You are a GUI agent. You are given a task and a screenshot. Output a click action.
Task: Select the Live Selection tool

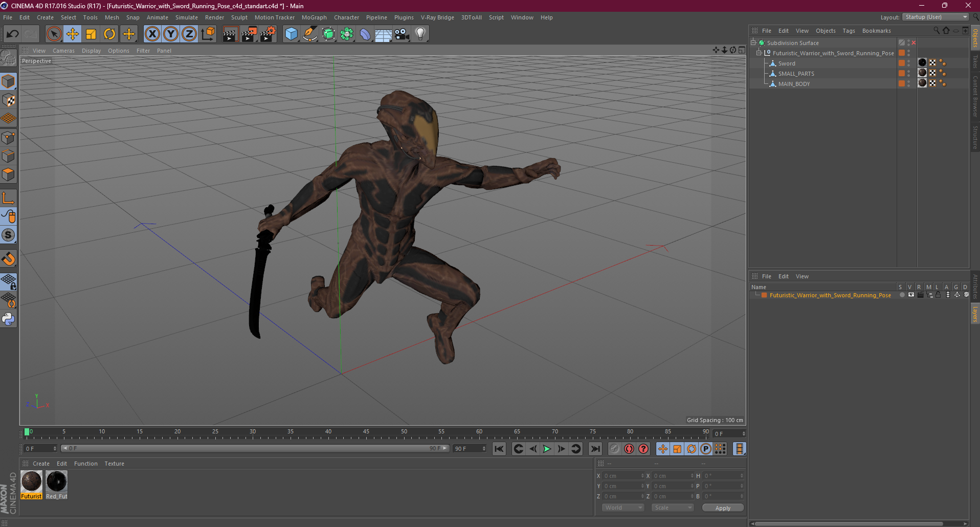(x=54, y=34)
